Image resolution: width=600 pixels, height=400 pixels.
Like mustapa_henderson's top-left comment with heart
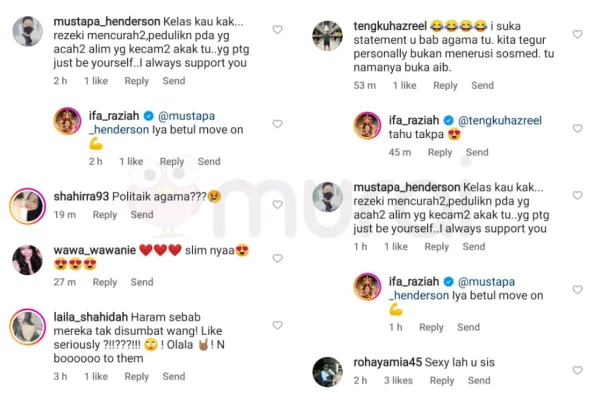tap(277, 30)
